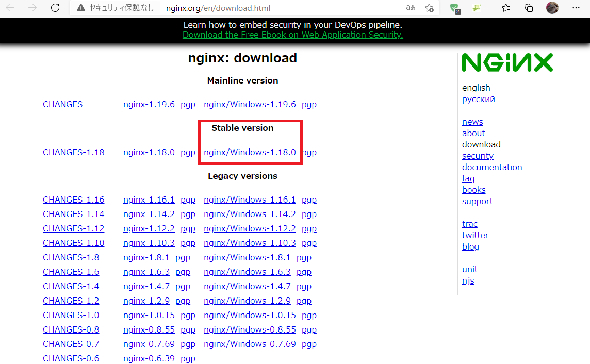Open the faq page link
Viewport: 590px width, 364px height.
pos(468,178)
